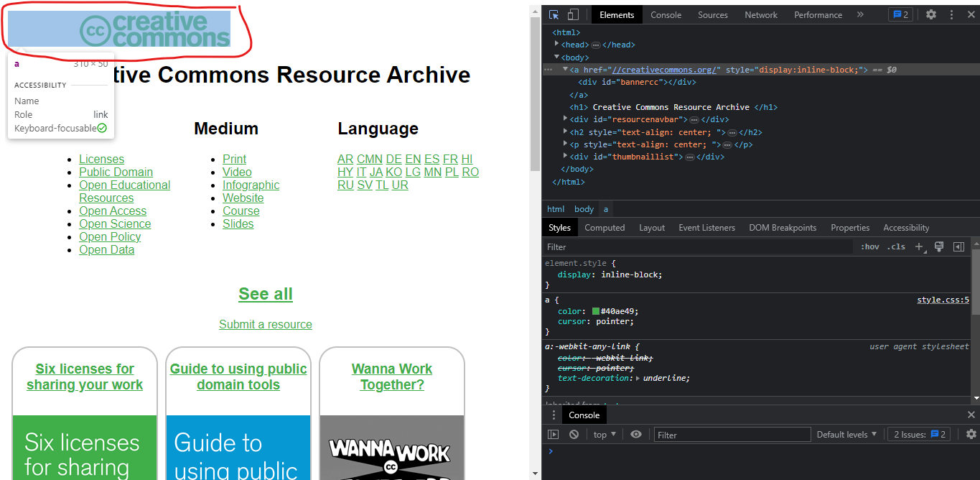The width and height of the screenshot is (980, 480).
Task: Open the DevTools three-dot menu
Action: point(951,14)
